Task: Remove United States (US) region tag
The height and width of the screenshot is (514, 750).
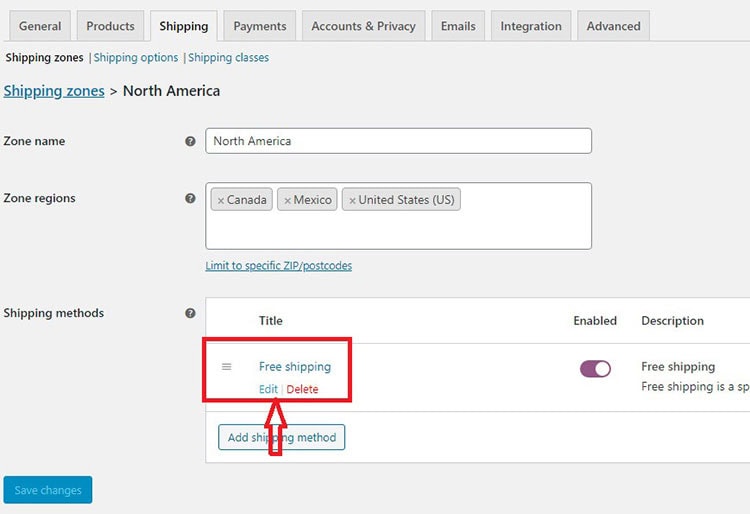Action: tap(352, 201)
